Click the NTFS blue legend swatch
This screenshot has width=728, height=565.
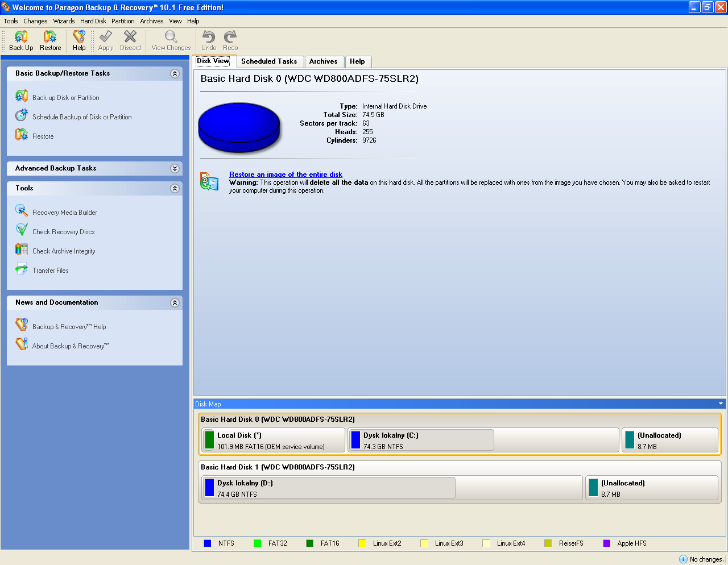[x=208, y=543]
